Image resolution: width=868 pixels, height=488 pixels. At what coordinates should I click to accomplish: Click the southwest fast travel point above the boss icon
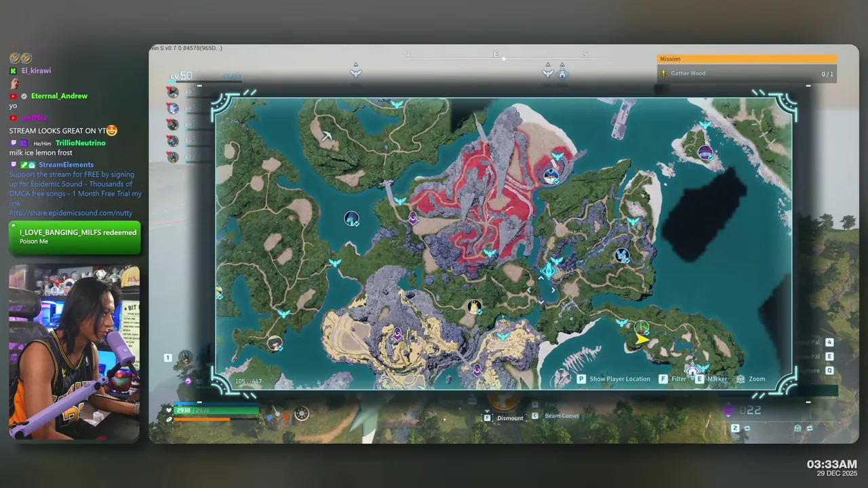[283, 314]
